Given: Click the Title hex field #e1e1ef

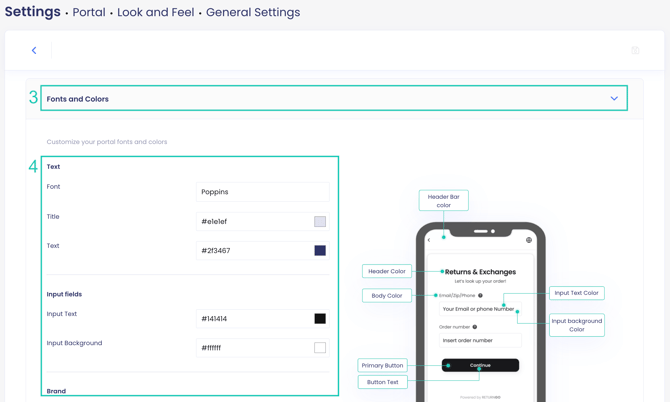Looking at the screenshot, I should [250, 222].
